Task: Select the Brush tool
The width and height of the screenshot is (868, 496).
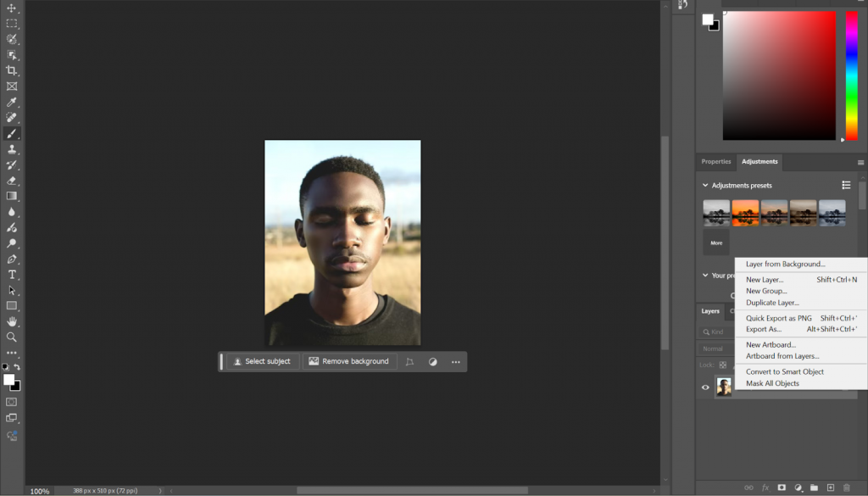Action: tap(11, 133)
